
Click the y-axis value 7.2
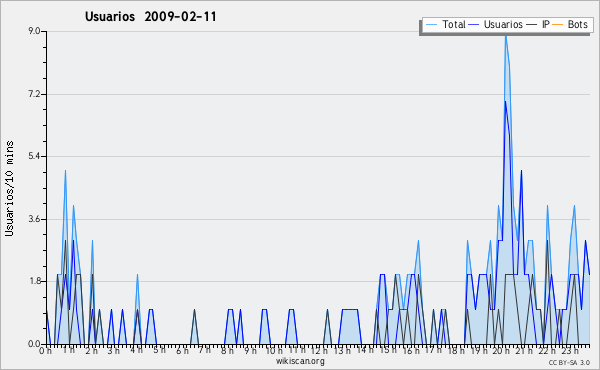pos(34,94)
